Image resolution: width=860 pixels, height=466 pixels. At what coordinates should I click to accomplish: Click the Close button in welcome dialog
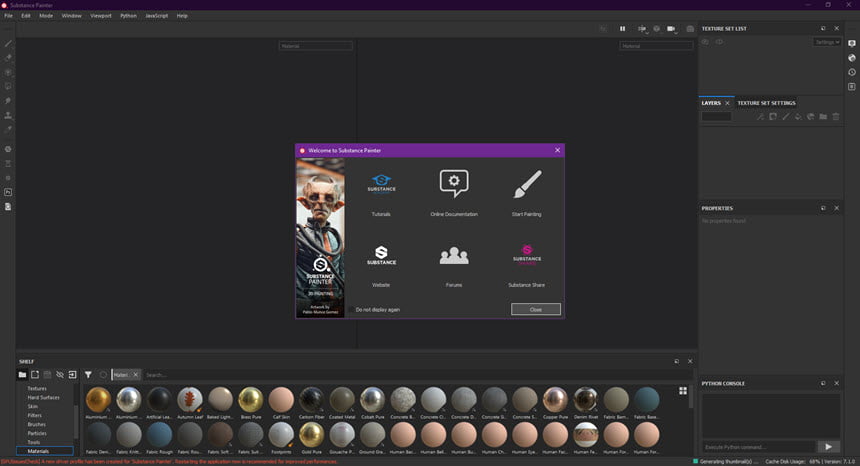coord(536,309)
